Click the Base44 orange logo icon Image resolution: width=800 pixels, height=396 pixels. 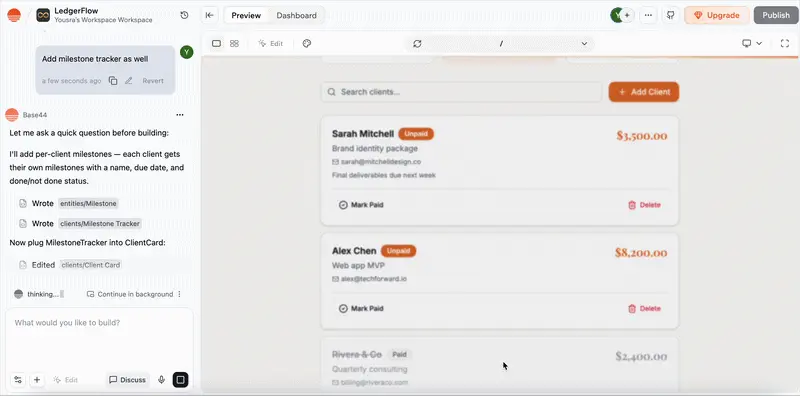tap(14, 15)
